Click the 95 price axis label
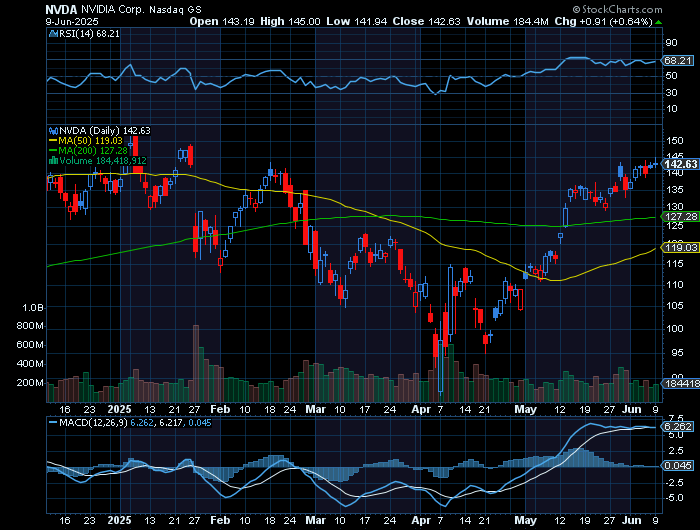This screenshot has height=530, width=700. tap(675, 353)
